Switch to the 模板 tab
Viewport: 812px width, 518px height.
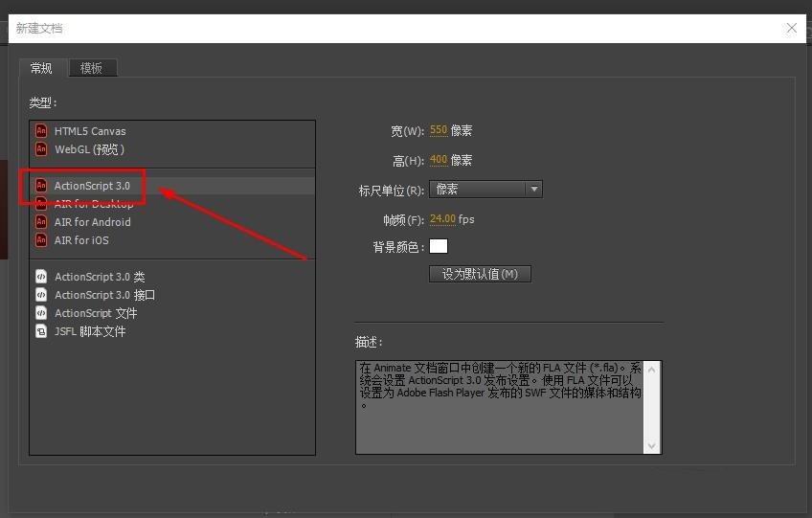tap(92, 68)
